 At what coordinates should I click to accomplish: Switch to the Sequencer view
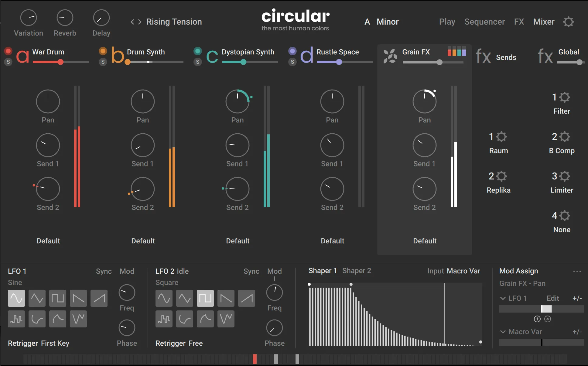click(484, 22)
